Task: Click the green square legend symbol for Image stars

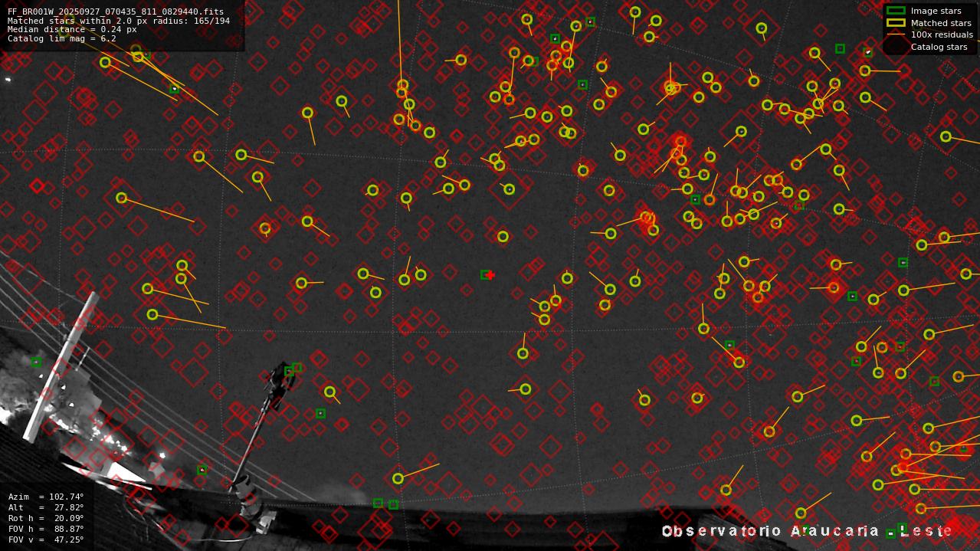Action: click(896, 11)
